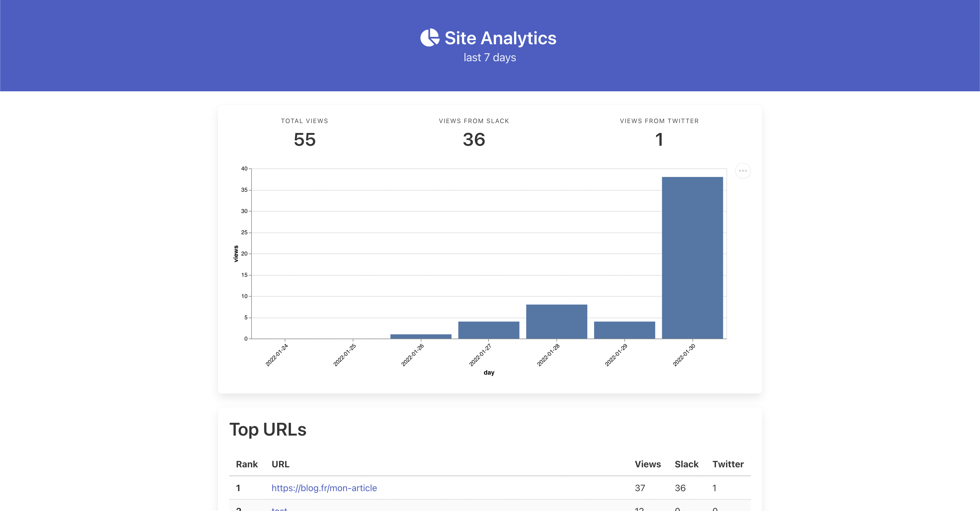Click the Top URLs heading
This screenshot has width=980, height=511.
coord(268,430)
